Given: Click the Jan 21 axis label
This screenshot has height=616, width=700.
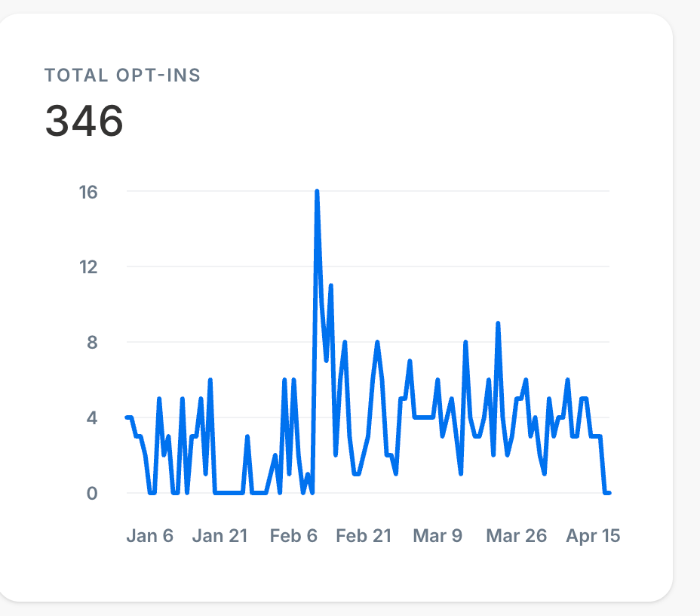Looking at the screenshot, I should pos(220,535).
